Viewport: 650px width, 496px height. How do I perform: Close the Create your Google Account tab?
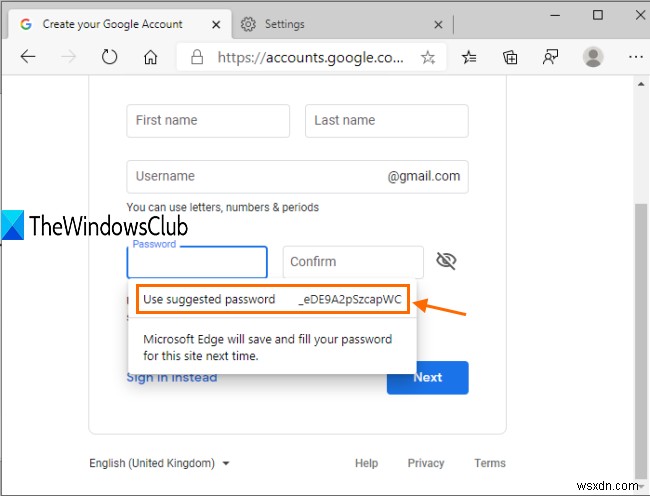216,25
